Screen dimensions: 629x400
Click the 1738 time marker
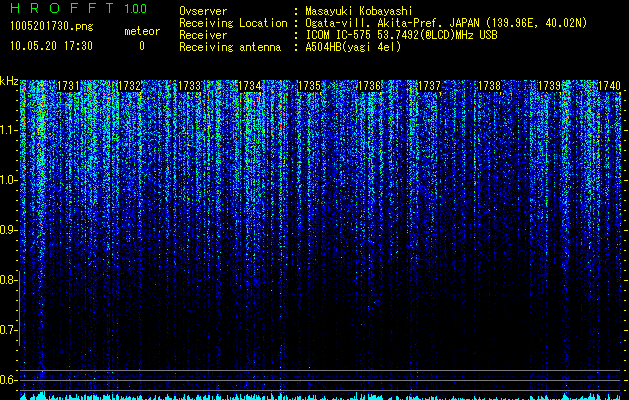(489, 86)
